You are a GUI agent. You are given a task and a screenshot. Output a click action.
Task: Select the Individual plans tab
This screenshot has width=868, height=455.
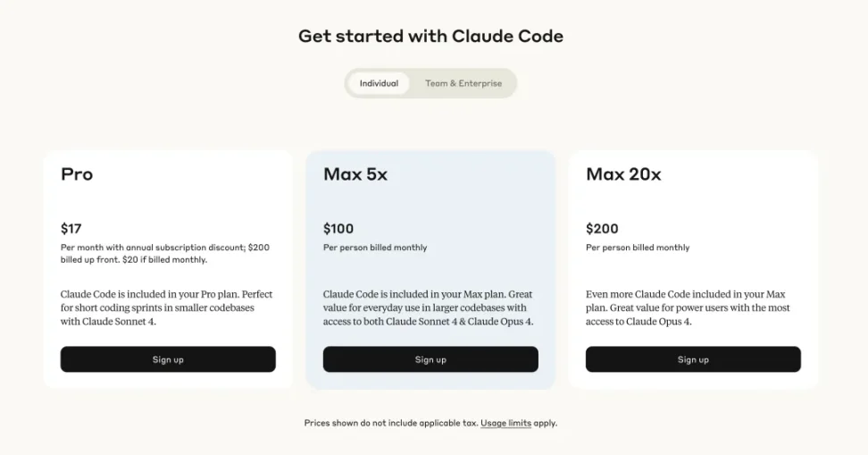tap(379, 83)
